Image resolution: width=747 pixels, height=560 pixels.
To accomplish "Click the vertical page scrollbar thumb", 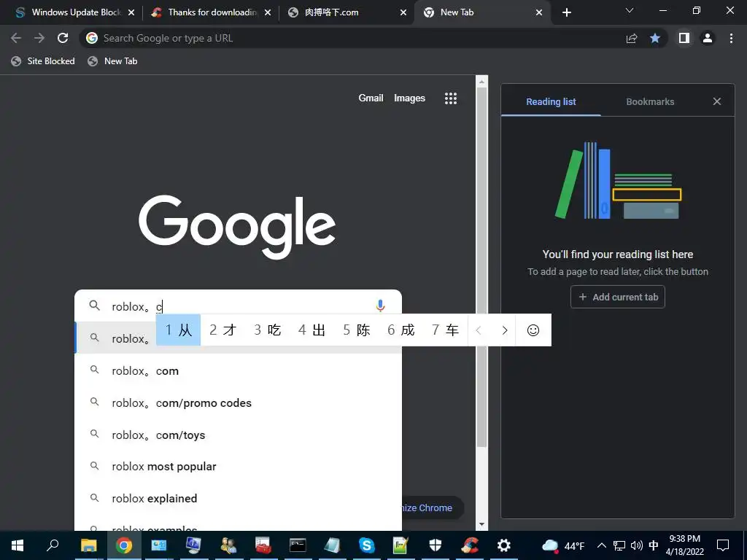I will coord(481,268).
